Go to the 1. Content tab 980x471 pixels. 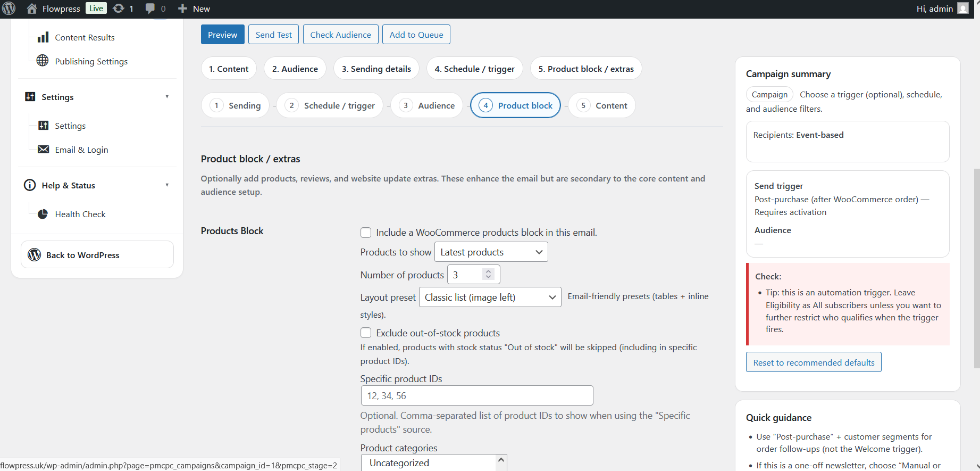229,69
